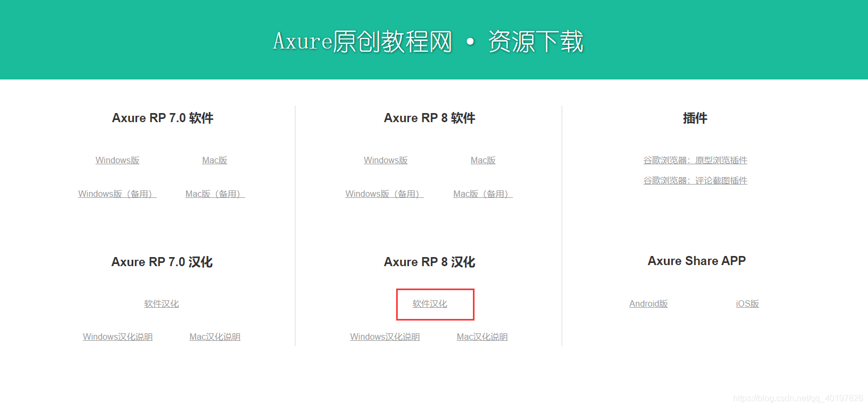
Task: Open Mac版 link under Axure RP 7.0 软件
Action: click(x=215, y=161)
